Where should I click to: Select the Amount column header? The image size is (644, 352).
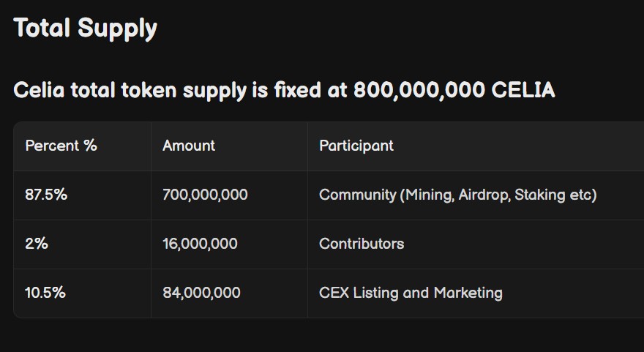(189, 146)
